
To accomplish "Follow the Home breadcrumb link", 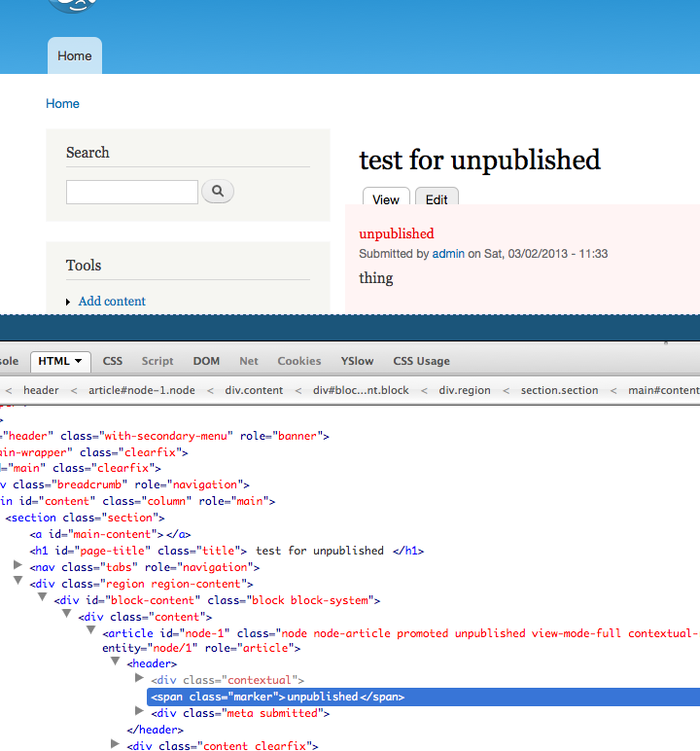I will click(63, 104).
